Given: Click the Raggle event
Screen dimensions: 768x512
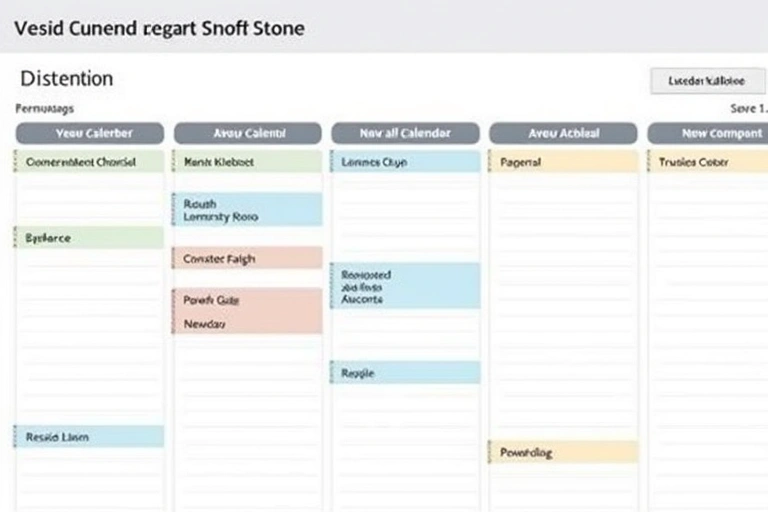Looking at the screenshot, I should pos(405,373).
